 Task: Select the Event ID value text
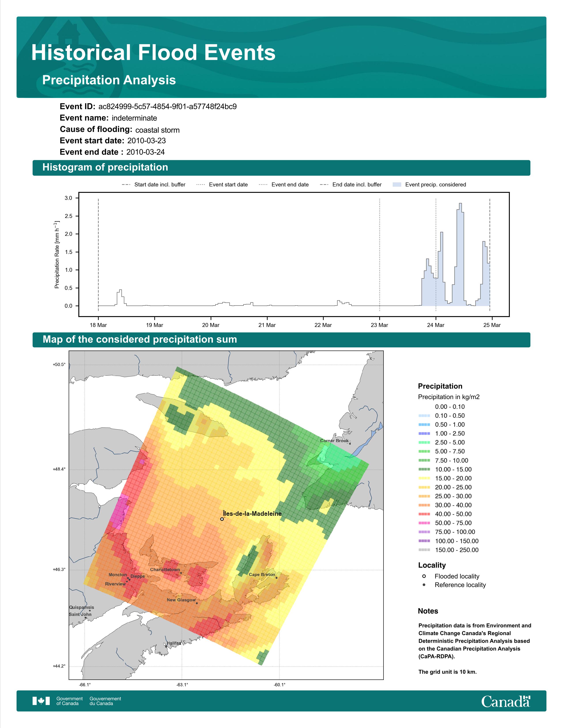pyautogui.click(x=167, y=107)
